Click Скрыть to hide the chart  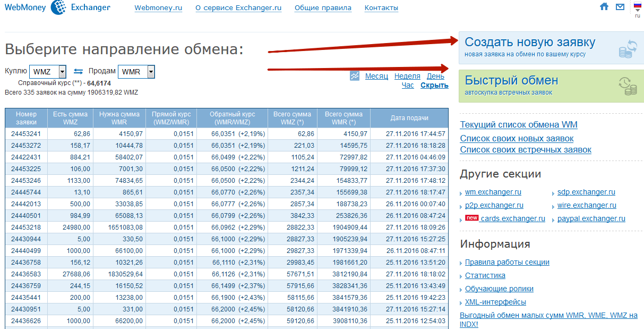tap(434, 85)
